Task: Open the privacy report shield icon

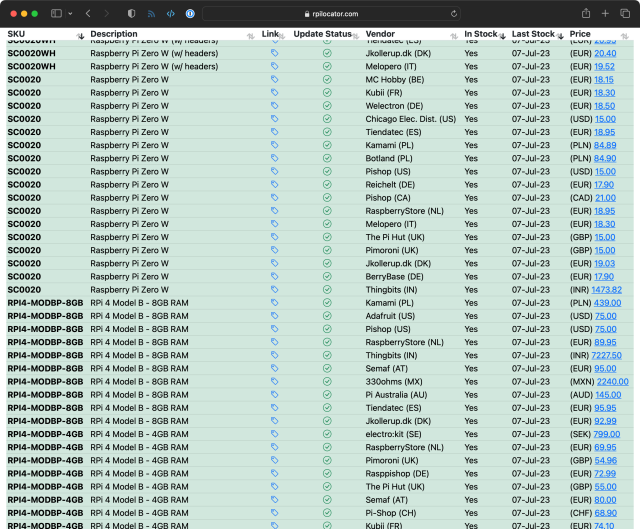Action: 133,14
